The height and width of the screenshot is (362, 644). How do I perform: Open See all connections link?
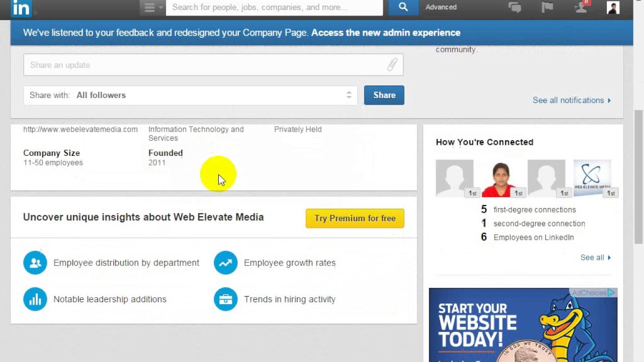(x=596, y=257)
